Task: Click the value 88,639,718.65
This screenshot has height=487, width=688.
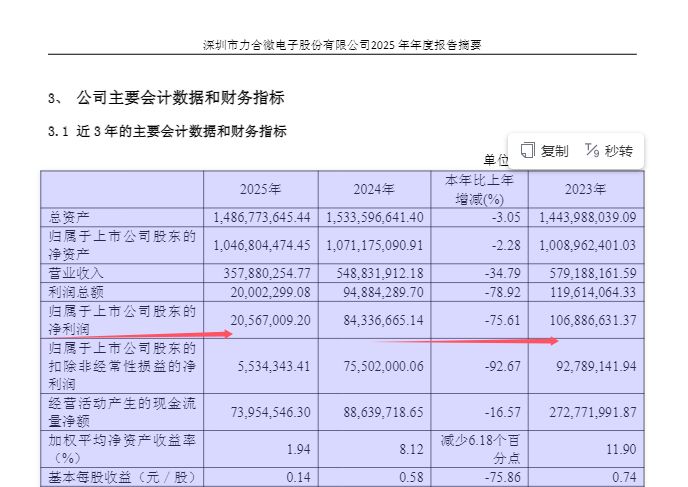Action: [x=383, y=412]
